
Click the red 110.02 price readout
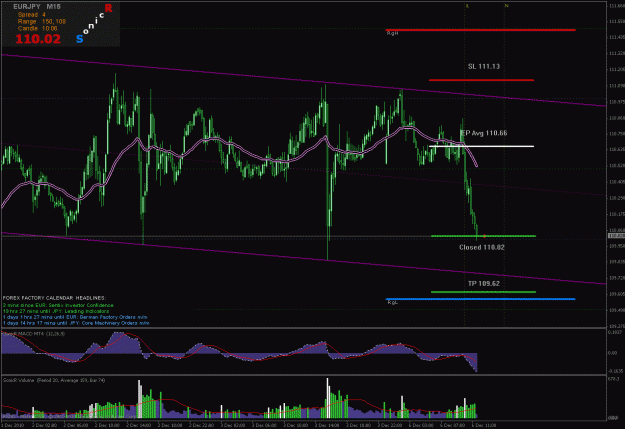pos(38,39)
